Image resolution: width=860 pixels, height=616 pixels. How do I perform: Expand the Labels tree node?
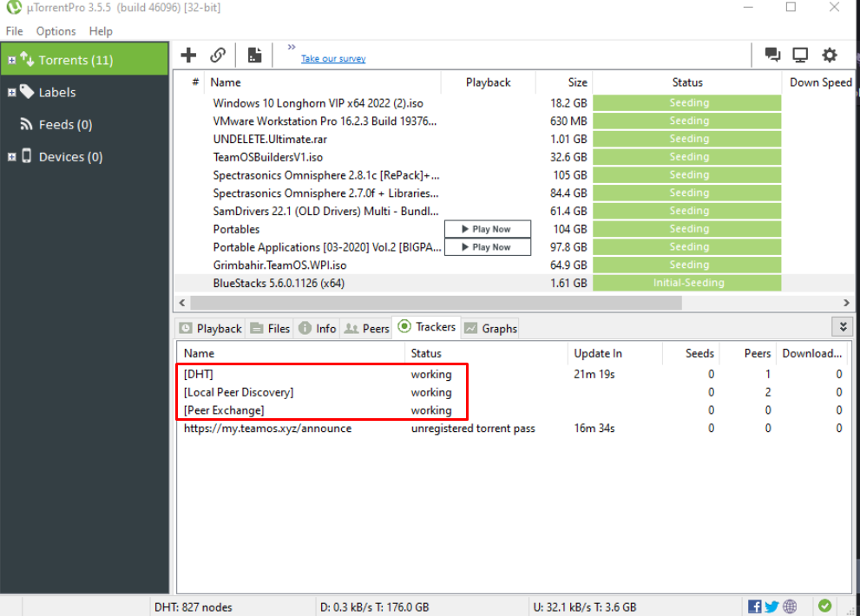click(11, 93)
